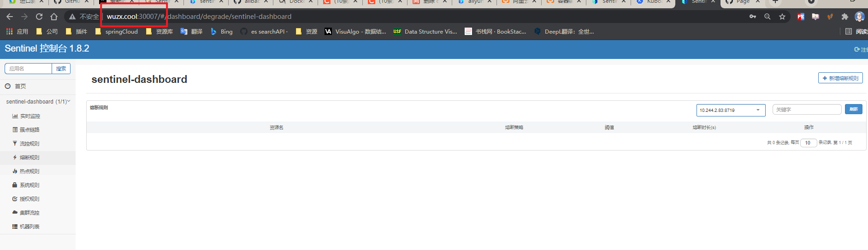Reload the page with the refresh icon
This screenshot has width=868, height=250.
pyautogui.click(x=39, y=17)
